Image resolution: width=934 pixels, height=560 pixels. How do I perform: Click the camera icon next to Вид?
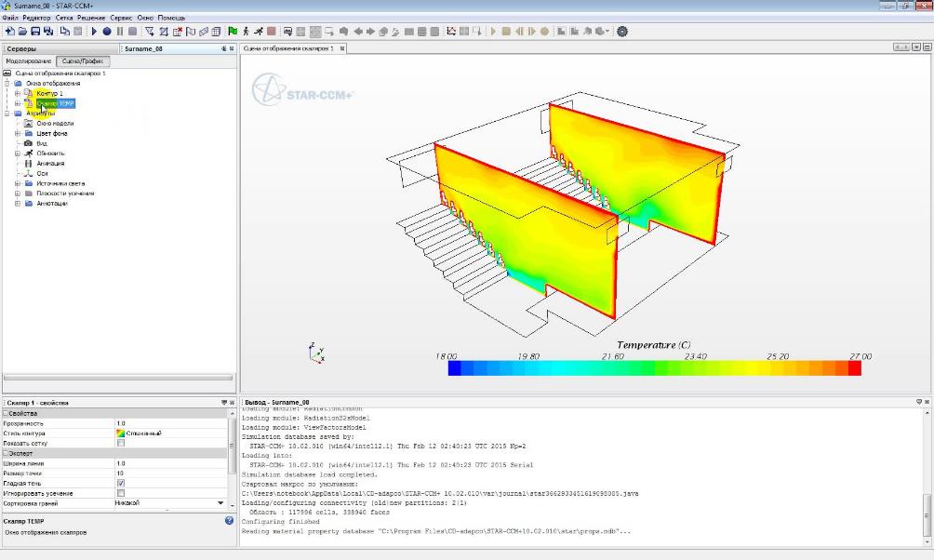coord(29,143)
